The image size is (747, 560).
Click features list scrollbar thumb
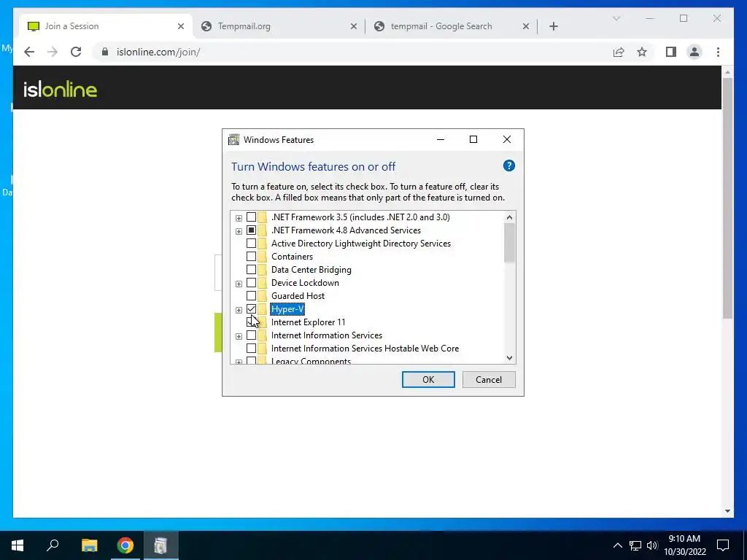coord(509,243)
